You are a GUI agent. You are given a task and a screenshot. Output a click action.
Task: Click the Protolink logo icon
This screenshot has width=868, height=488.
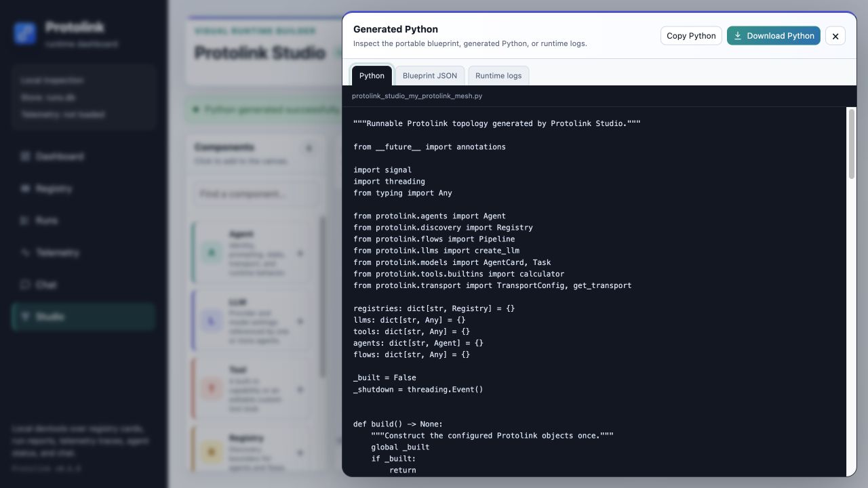[x=25, y=33]
